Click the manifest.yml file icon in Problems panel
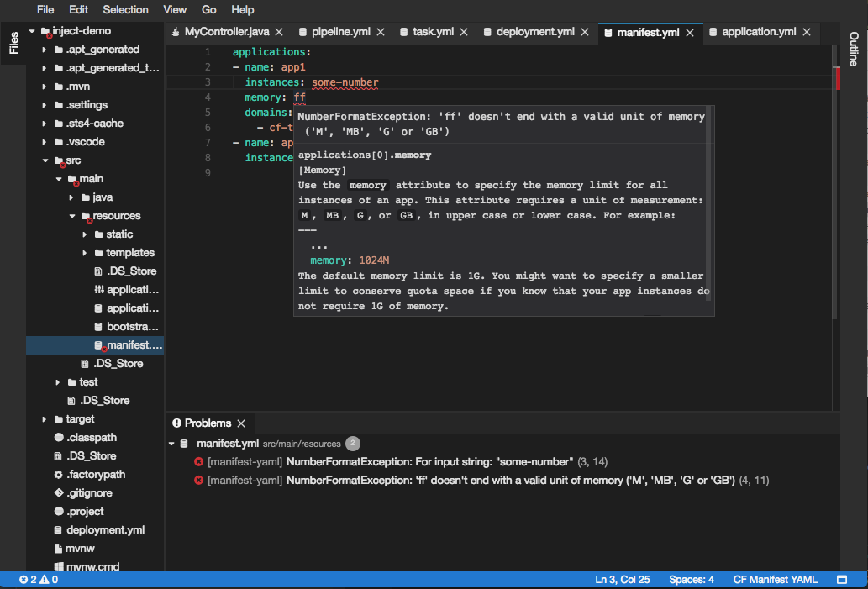Image resolution: width=868 pixels, height=589 pixels. coord(184,443)
